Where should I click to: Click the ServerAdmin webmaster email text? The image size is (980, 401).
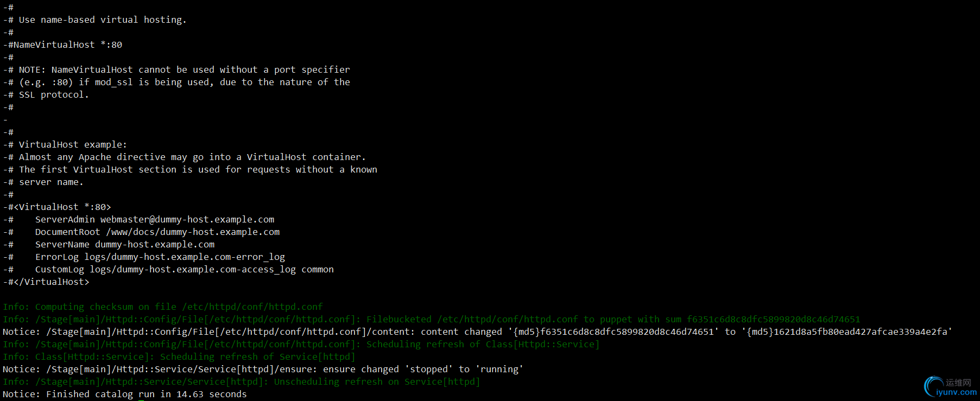click(x=187, y=220)
